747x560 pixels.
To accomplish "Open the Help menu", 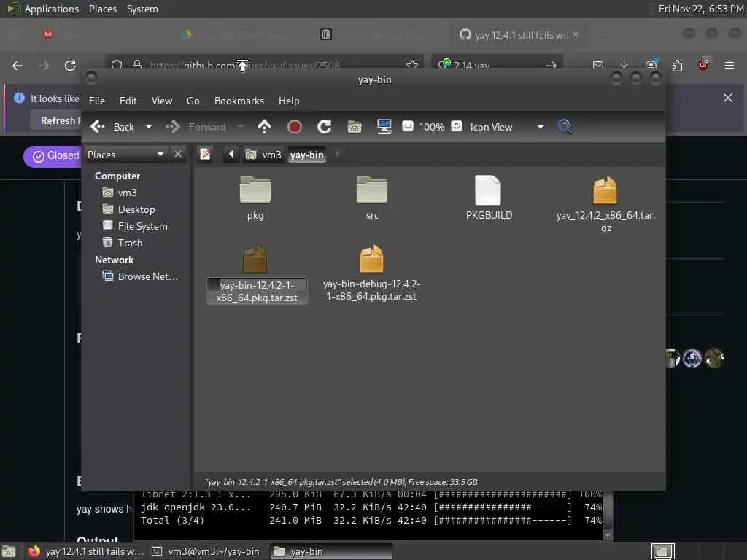I will 289,101.
